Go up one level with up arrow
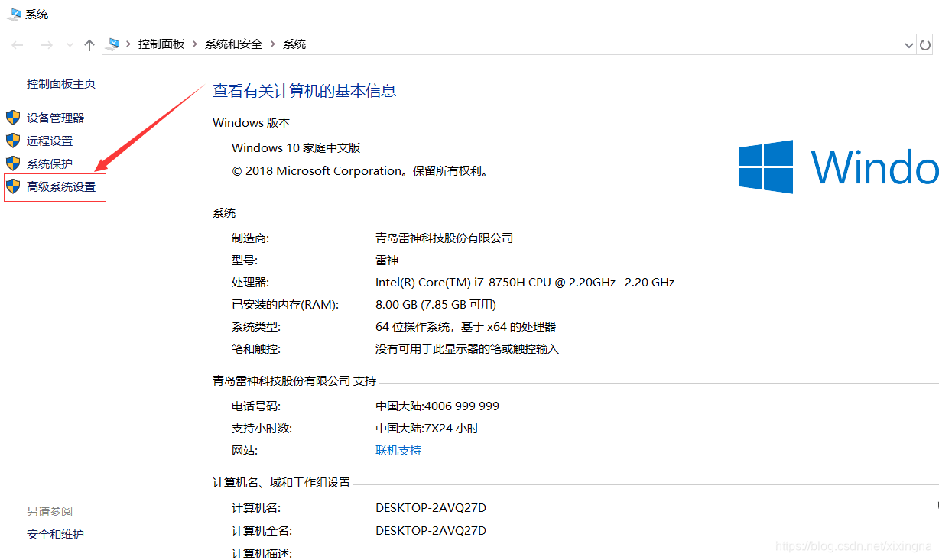Viewport: 939px width, 560px height. pos(89,45)
